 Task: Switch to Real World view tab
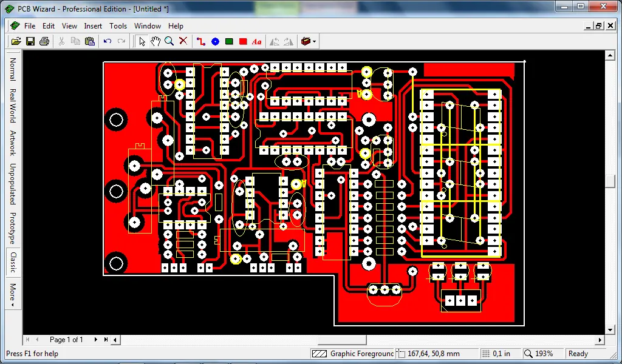click(x=13, y=106)
